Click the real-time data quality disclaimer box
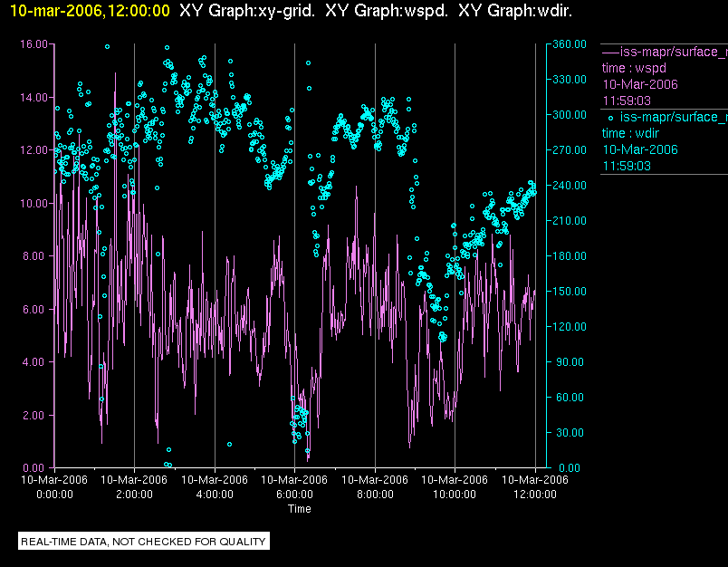Viewport: 728px width, 567px height. tap(144, 542)
